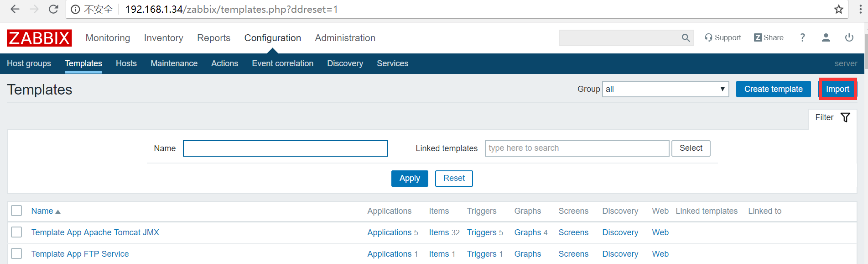Open the user profile icon

826,37
